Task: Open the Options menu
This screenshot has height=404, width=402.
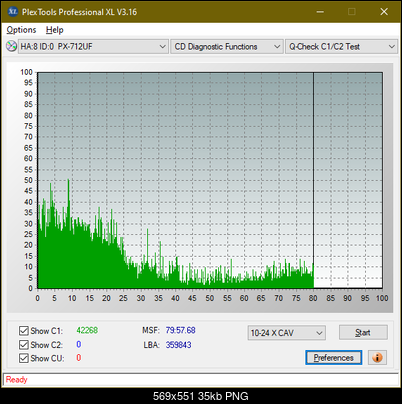Action: pyautogui.click(x=21, y=30)
